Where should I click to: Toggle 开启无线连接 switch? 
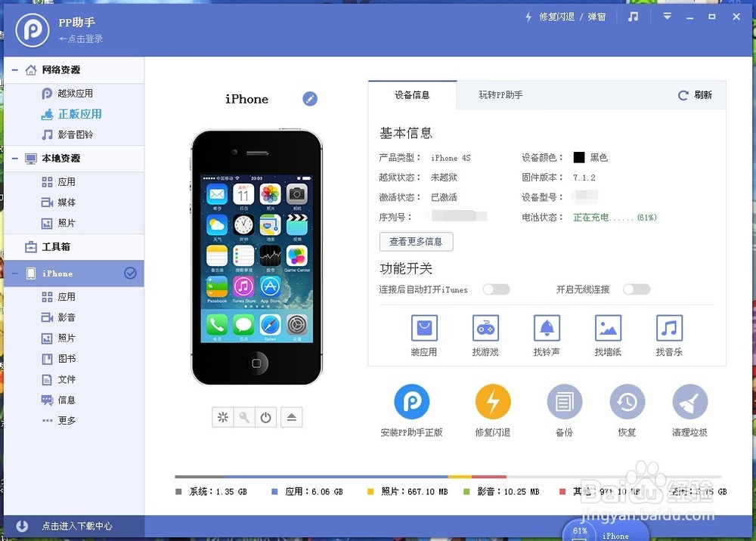pos(637,289)
